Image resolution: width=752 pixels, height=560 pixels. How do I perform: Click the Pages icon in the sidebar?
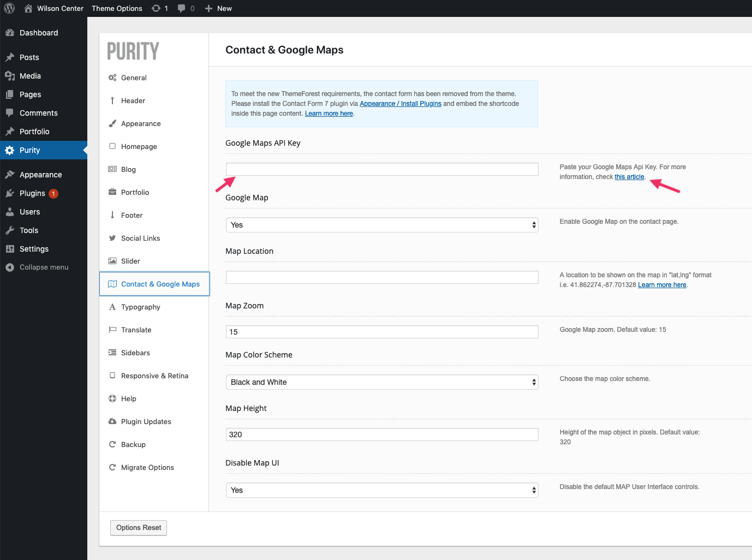(10, 94)
